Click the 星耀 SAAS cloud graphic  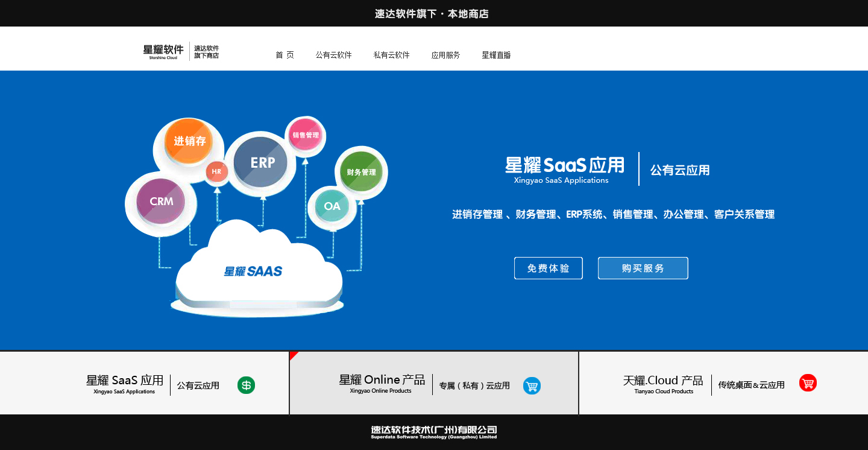point(258,270)
